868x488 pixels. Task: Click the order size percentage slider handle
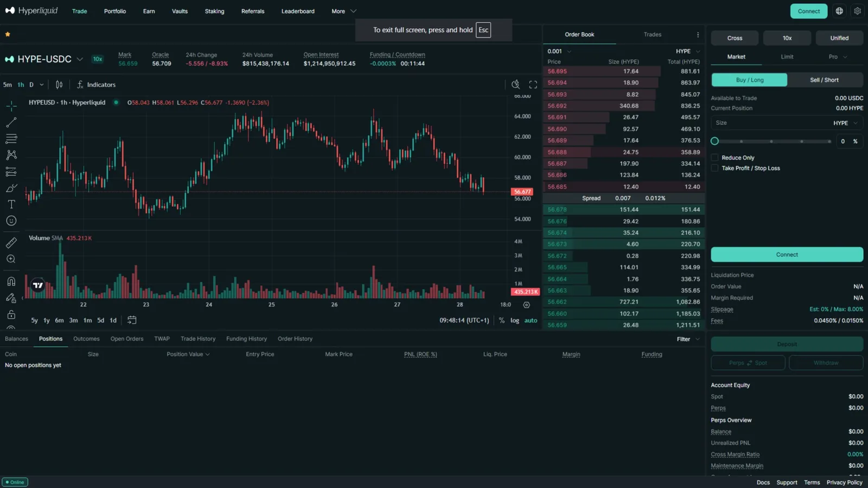click(714, 141)
